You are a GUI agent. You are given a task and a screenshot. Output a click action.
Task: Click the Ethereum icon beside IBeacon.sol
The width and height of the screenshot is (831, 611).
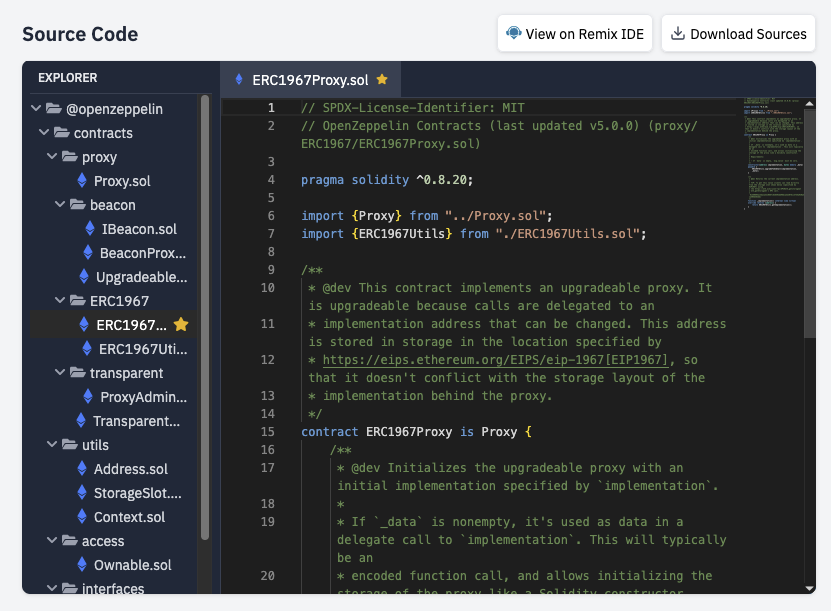pyautogui.click(x=90, y=229)
